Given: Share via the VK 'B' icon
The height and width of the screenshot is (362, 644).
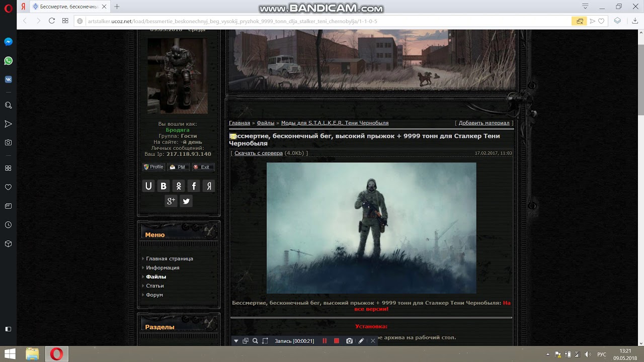Looking at the screenshot, I should [164, 186].
